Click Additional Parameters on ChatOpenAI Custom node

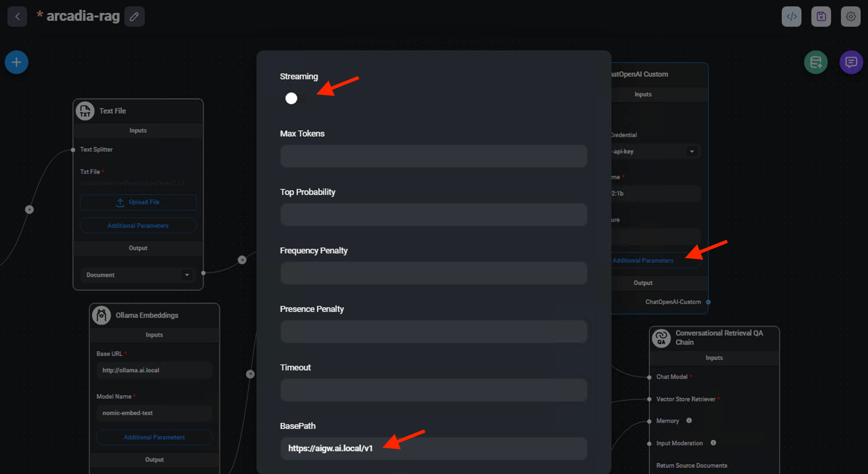pyautogui.click(x=642, y=260)
